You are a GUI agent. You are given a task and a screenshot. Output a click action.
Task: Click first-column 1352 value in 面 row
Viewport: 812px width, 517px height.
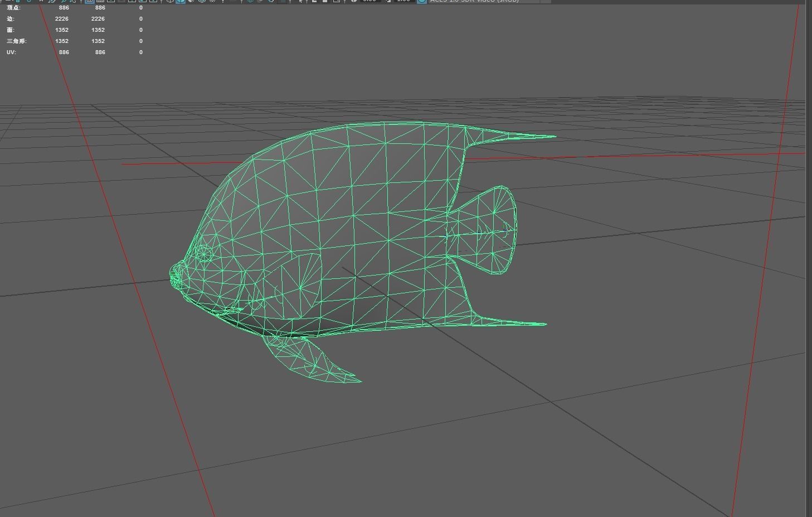[62, 30]
